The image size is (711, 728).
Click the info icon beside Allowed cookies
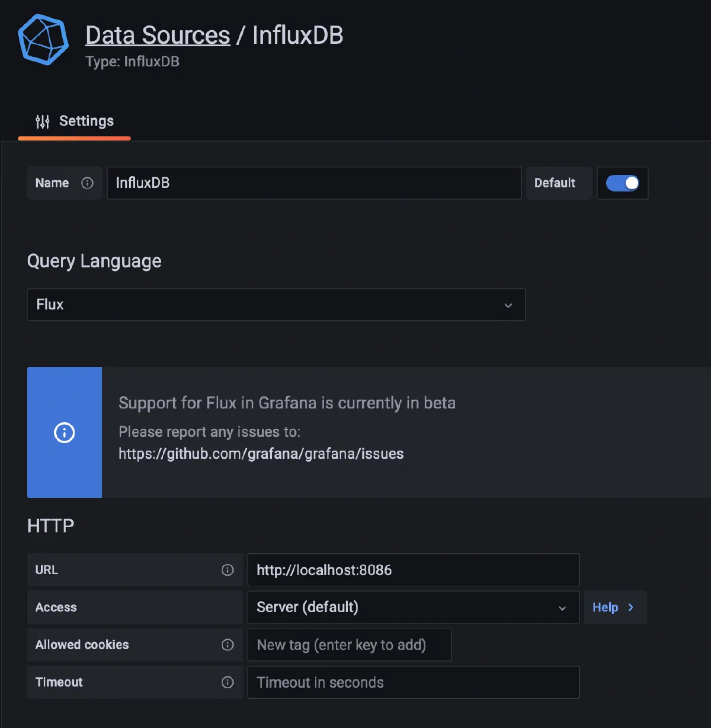pyautogui.click(x=228, y=645)
